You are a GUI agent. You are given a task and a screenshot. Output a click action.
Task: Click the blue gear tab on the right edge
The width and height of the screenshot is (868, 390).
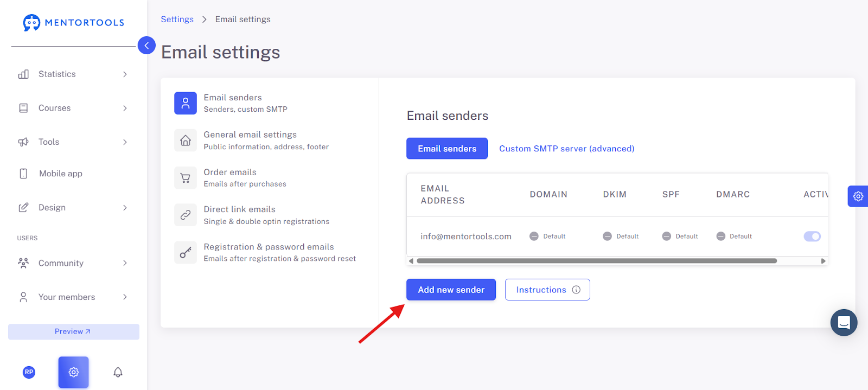pos(858,196)
